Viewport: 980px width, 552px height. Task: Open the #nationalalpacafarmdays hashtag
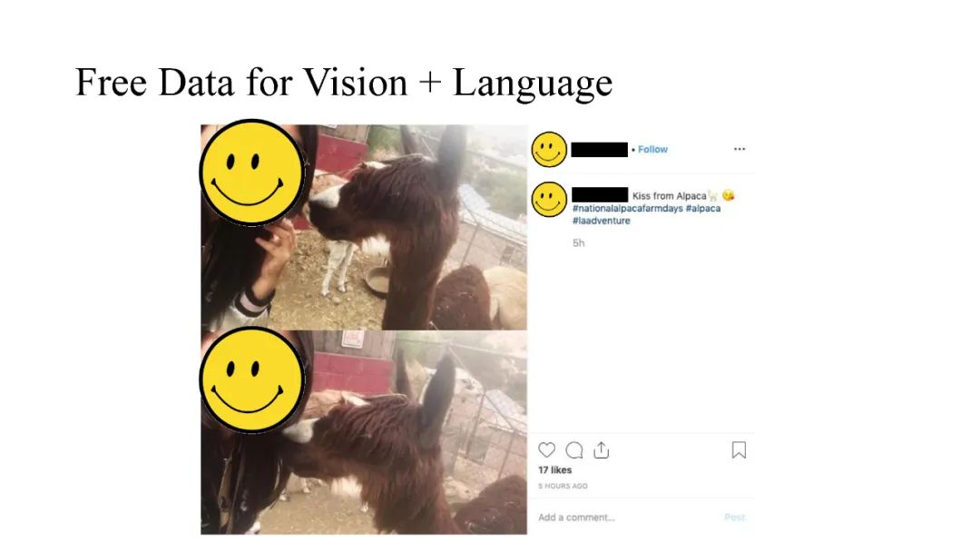[x=628, y=208]
